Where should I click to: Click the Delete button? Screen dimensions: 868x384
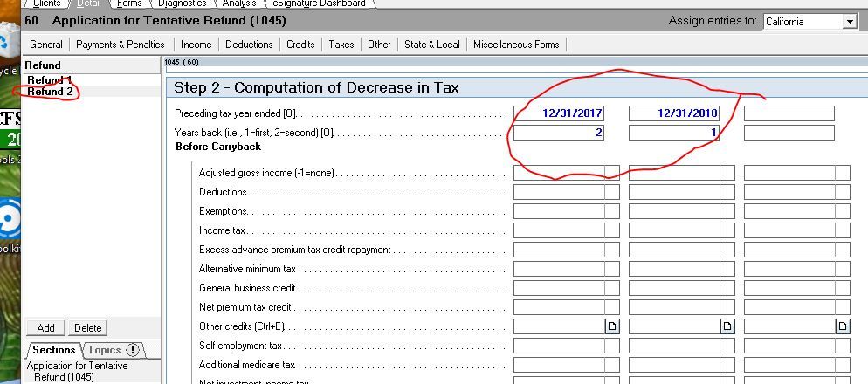point(87,328)
